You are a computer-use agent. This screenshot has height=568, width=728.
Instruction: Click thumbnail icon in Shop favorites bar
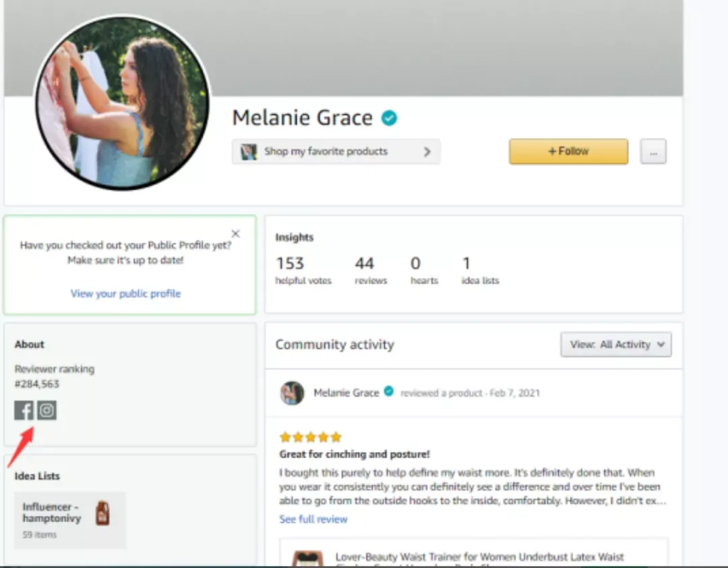(x=248, y=152)
